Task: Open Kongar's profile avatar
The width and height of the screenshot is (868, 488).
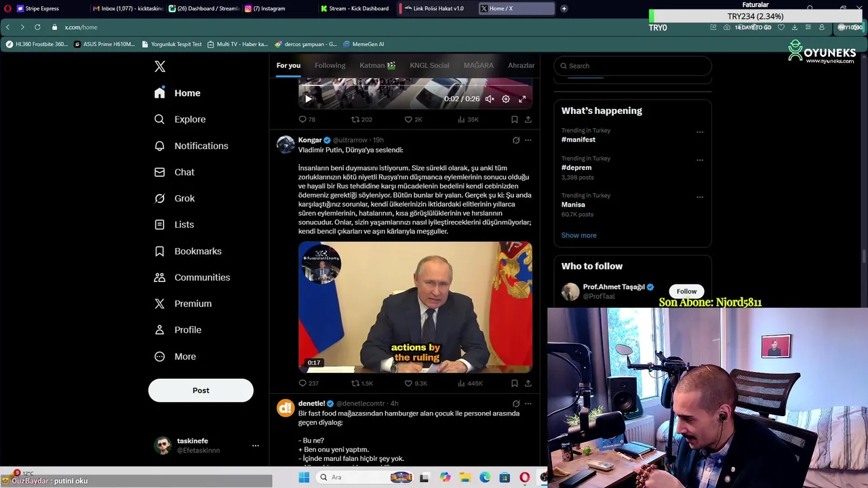Action: (285, 144)
